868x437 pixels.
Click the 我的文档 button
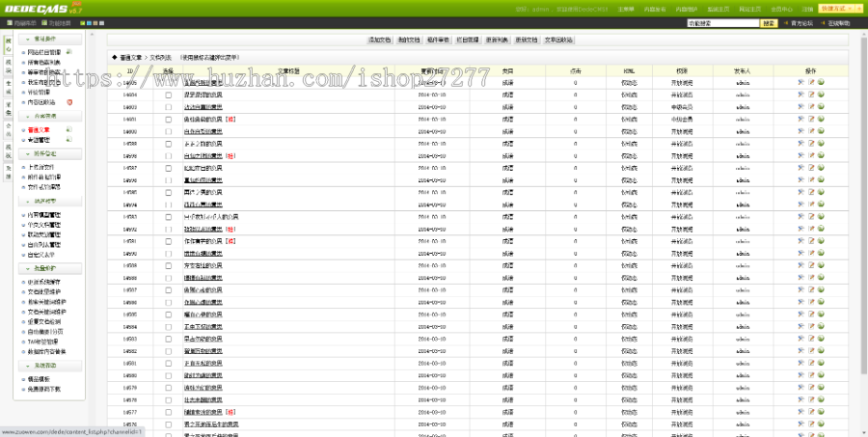point(409,40)
